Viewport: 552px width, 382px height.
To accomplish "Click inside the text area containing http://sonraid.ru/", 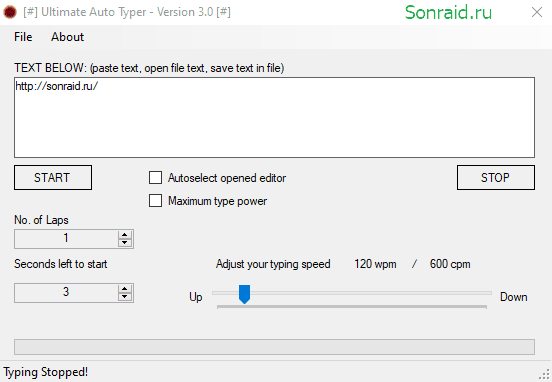I will (x=274, y=117).
